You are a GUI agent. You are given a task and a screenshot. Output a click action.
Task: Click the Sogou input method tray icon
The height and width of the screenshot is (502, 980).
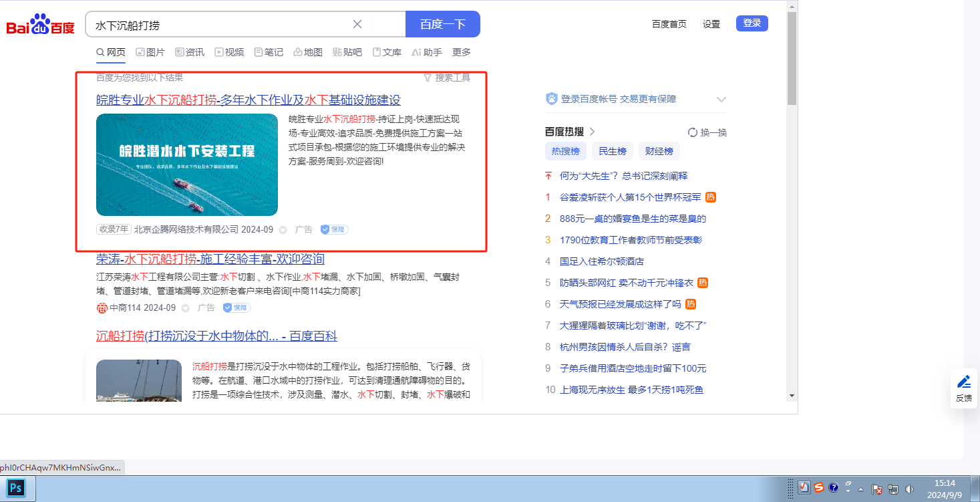(x=818, y=488)
